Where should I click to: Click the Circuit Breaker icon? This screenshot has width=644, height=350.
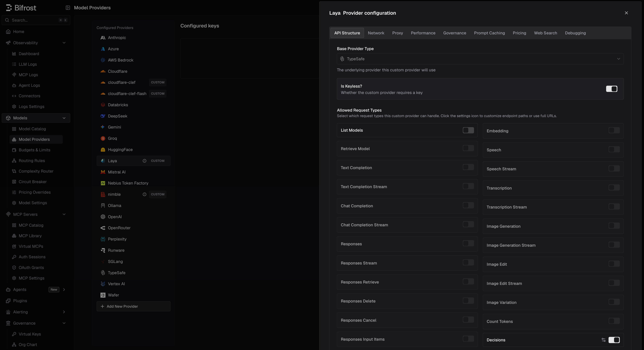(x=14, y=182)
